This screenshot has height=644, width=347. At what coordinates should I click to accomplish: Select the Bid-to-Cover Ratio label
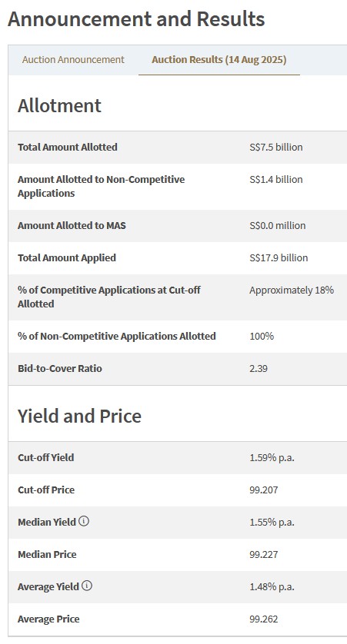click(59, 368)
